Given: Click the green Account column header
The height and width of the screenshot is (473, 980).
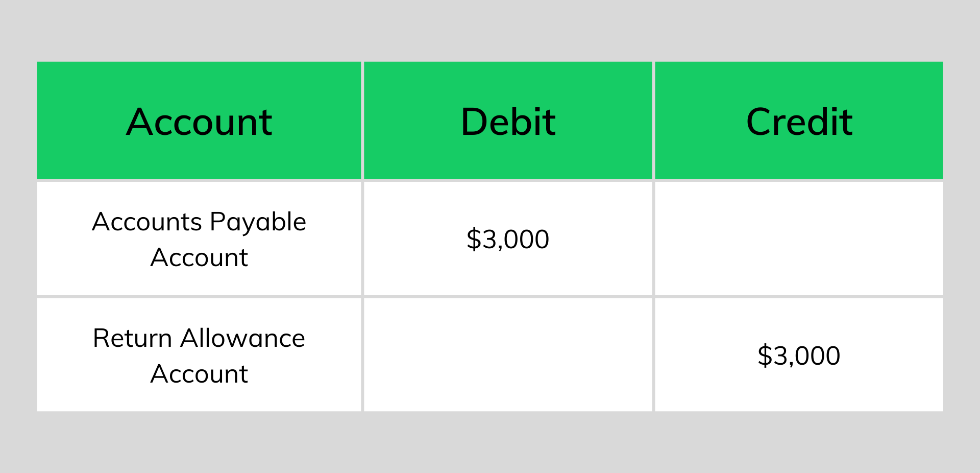Looking at the screenshot, I should click(199, 121).
